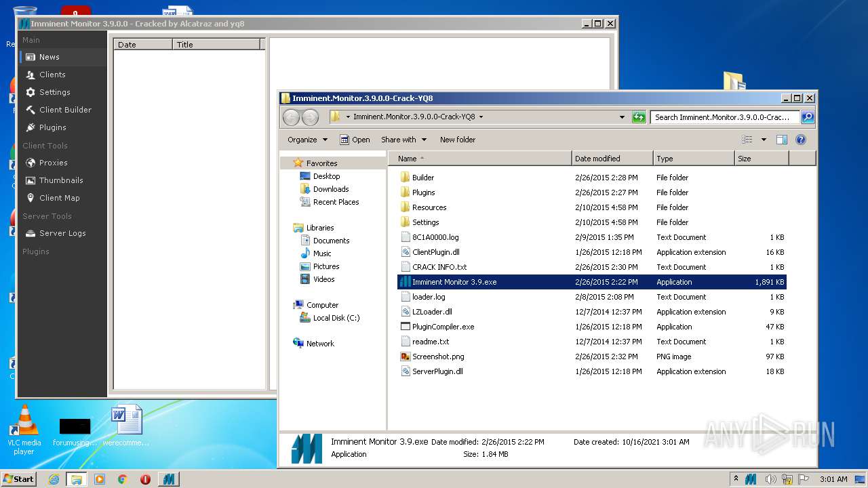
Task: Select the Builder folder
Action: 592,178
